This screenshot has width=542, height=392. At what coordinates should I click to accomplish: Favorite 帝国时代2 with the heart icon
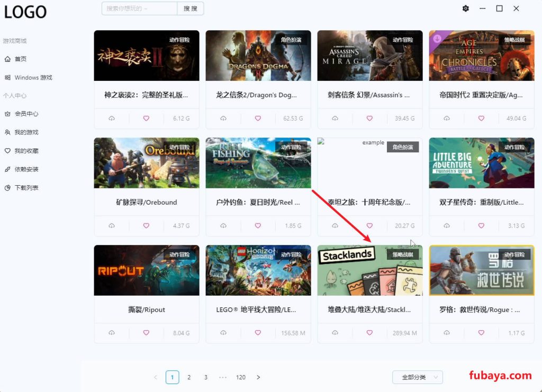pyautogui.click(x=481, y=118)
